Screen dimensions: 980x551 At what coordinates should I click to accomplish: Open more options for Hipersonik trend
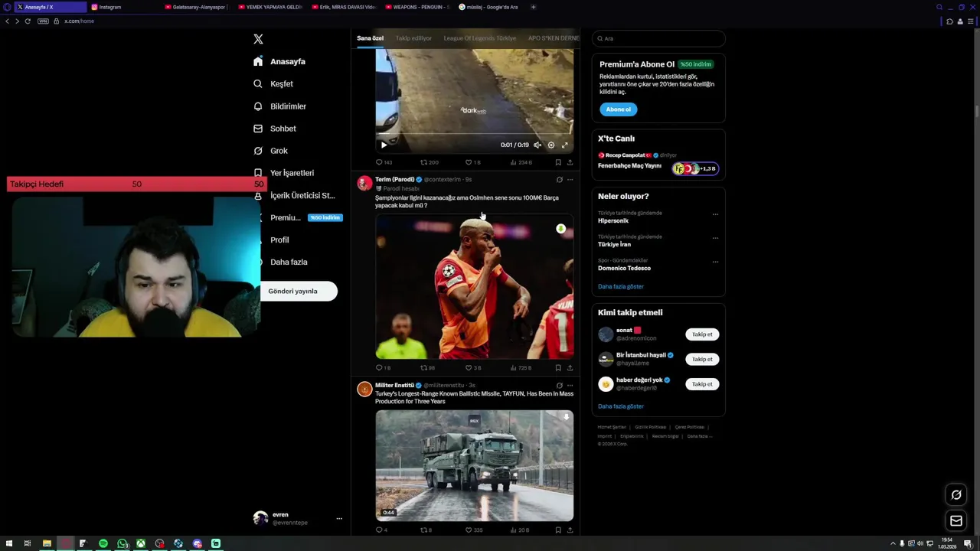pos(715,214)
